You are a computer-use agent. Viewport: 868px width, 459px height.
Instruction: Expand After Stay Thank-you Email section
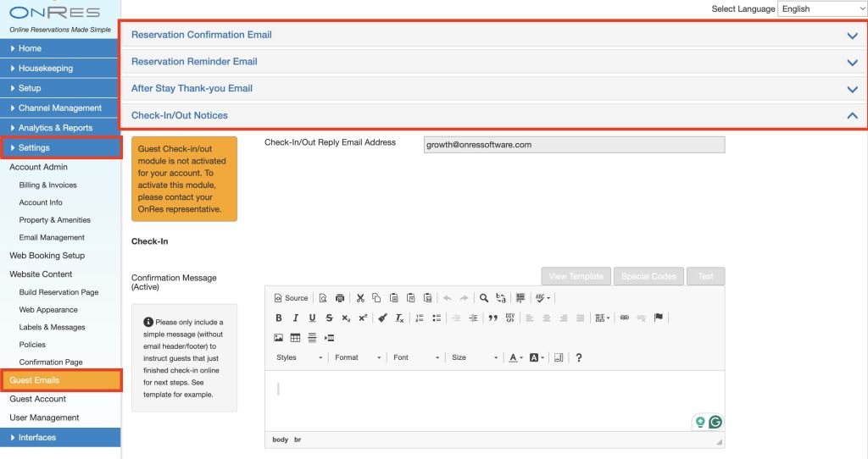[x=494, y=88]
